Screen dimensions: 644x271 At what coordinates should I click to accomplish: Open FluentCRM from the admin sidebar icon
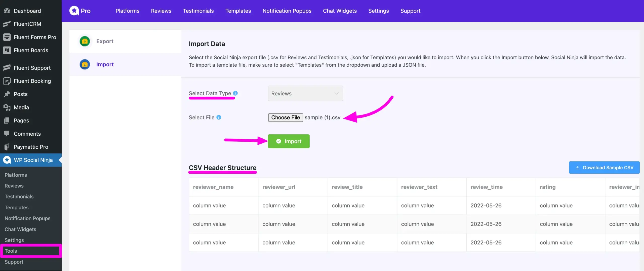click(7, 24)
